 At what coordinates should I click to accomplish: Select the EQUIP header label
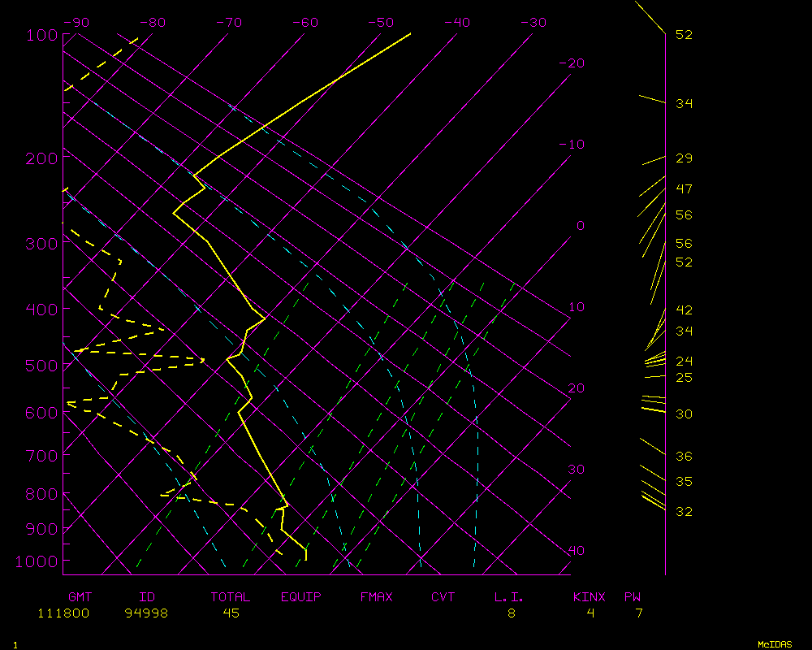(301, 597)
